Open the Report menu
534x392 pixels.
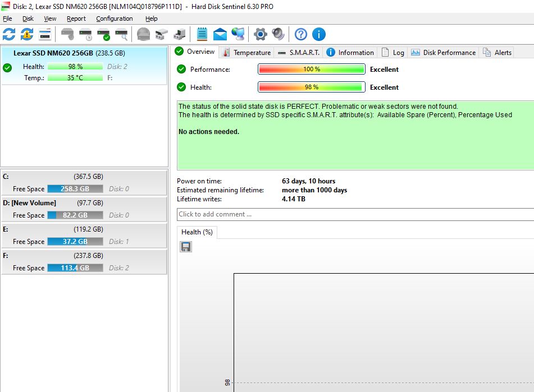76,19
